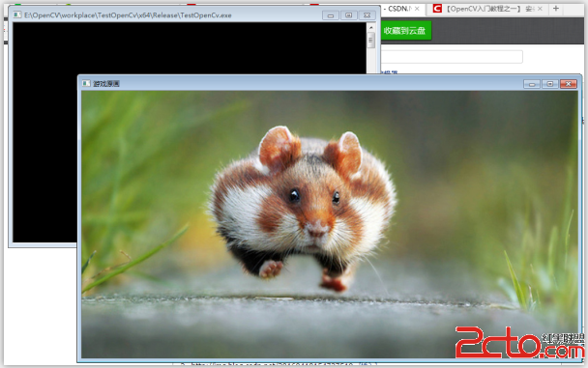Focus the text field below the green button
The width and height of the screenshot is (588, 368).
click(452, 57)
